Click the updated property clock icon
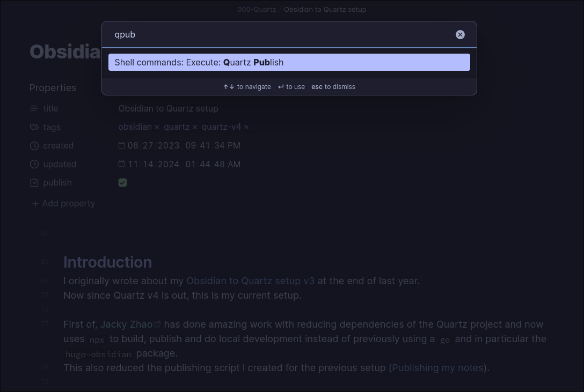Screen dimensions: 584x392 pyautogui.click(x=34, y=164)
